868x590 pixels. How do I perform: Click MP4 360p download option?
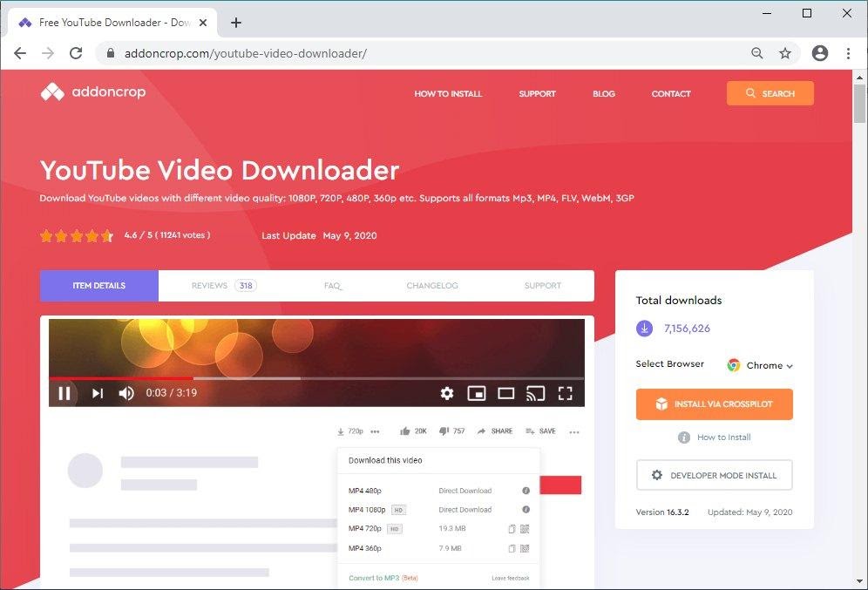(x=365, y=548)
